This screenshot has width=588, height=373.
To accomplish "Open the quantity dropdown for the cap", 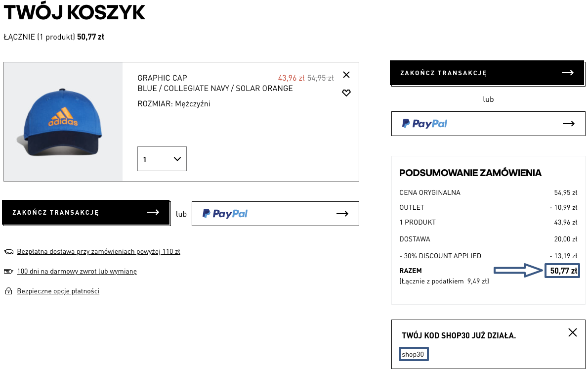I will [x=162, y=159].
